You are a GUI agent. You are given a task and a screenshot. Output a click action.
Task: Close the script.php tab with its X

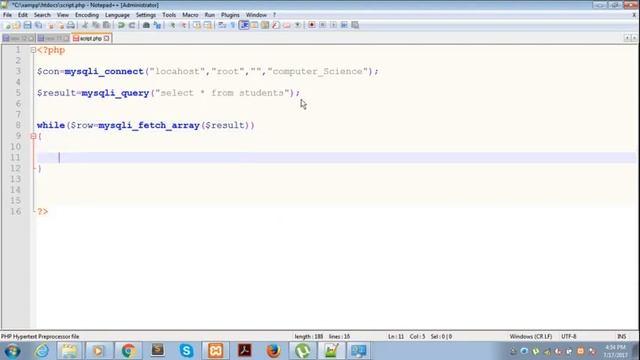107,38
